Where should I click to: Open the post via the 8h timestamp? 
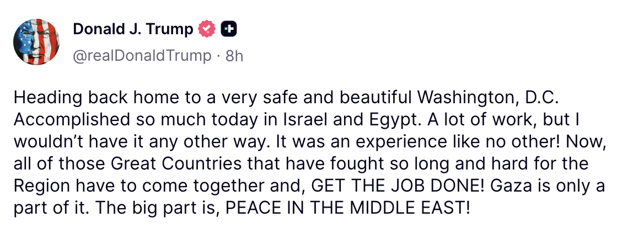pos(234,56)
